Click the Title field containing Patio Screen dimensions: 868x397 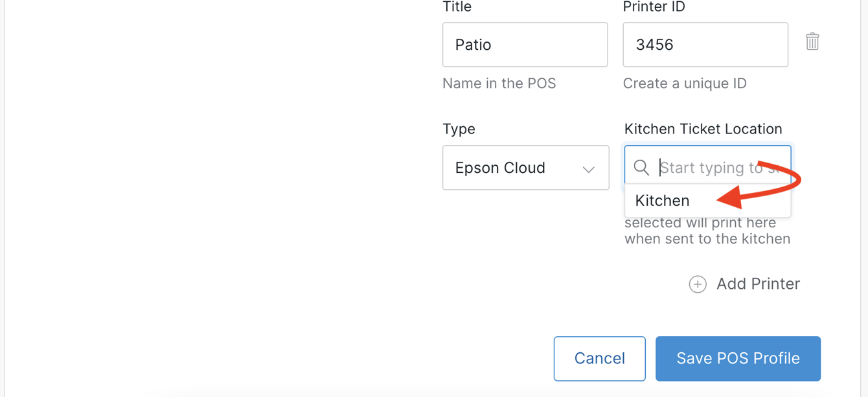[x=525, y=45]
